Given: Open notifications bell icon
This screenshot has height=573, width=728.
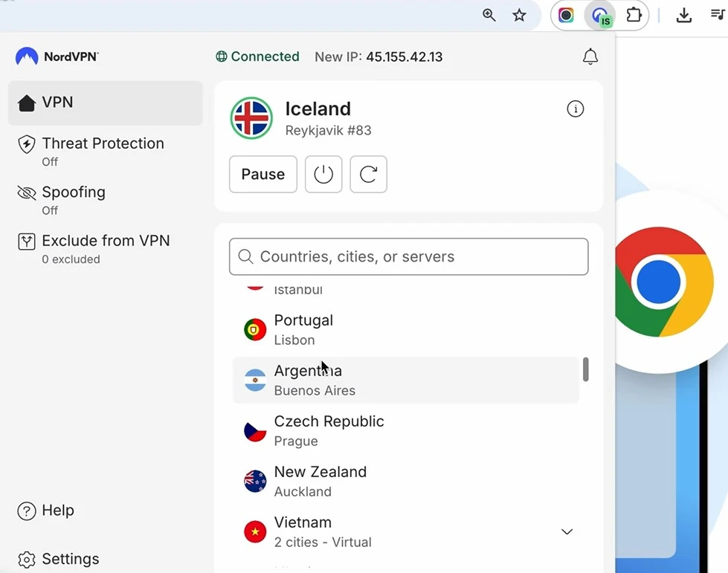Looking at the screenshot, I should 590,56.
